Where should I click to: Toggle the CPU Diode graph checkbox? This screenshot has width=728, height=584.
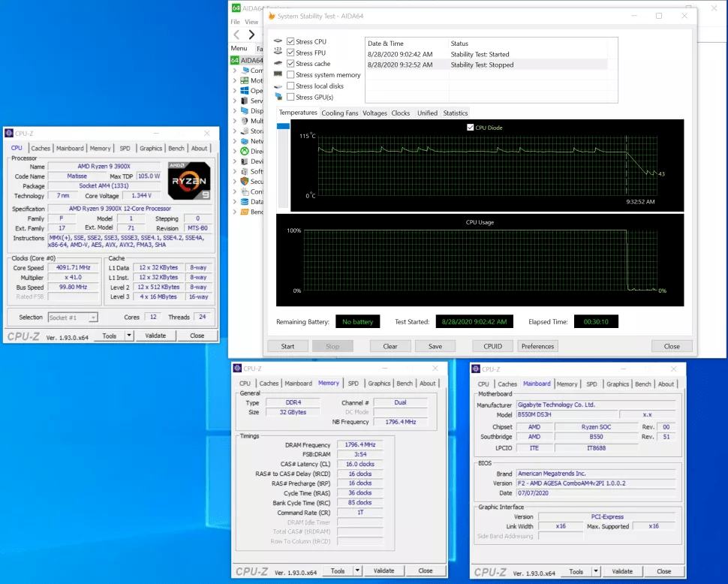(471, 128)
